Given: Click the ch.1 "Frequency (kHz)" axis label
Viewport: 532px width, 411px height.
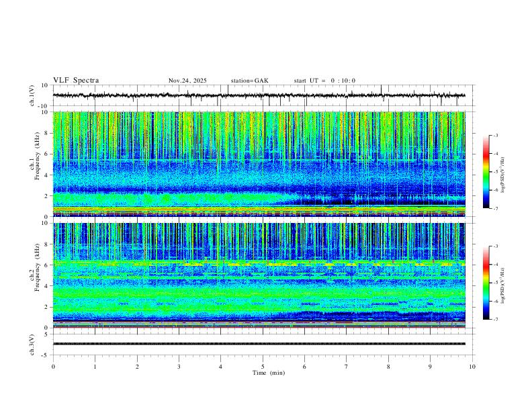Looking at the screenshot, I should point(38,156).
